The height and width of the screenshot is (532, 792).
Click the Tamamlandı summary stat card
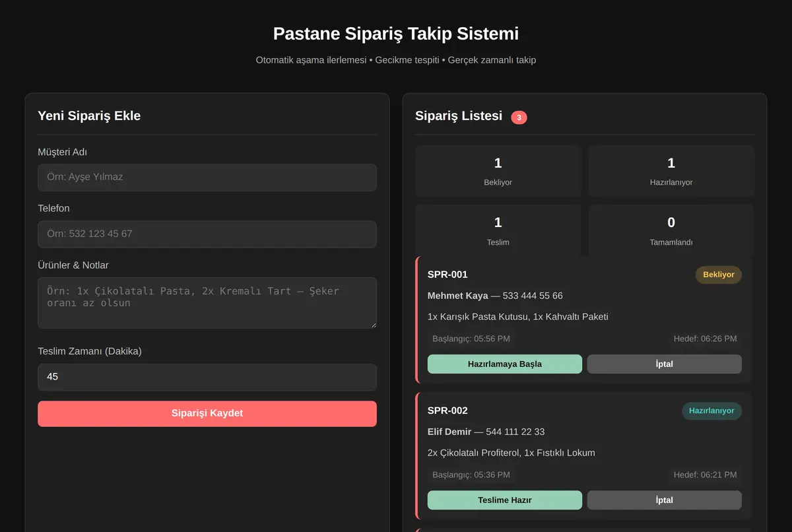671,230
